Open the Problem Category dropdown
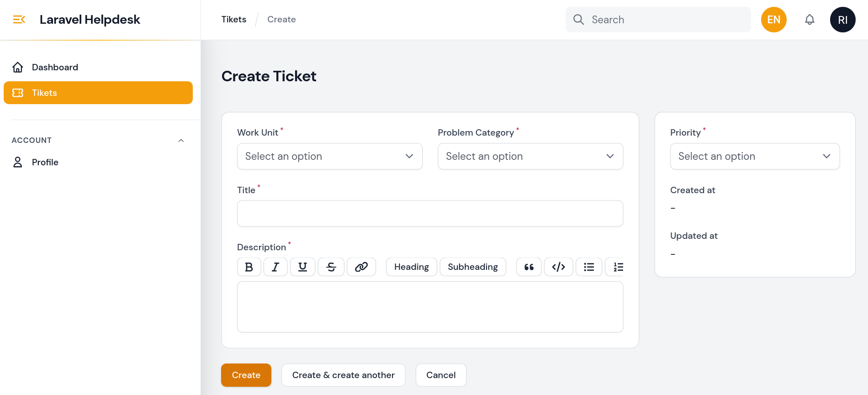Screen dimensions: 868x395 (530, 156)
